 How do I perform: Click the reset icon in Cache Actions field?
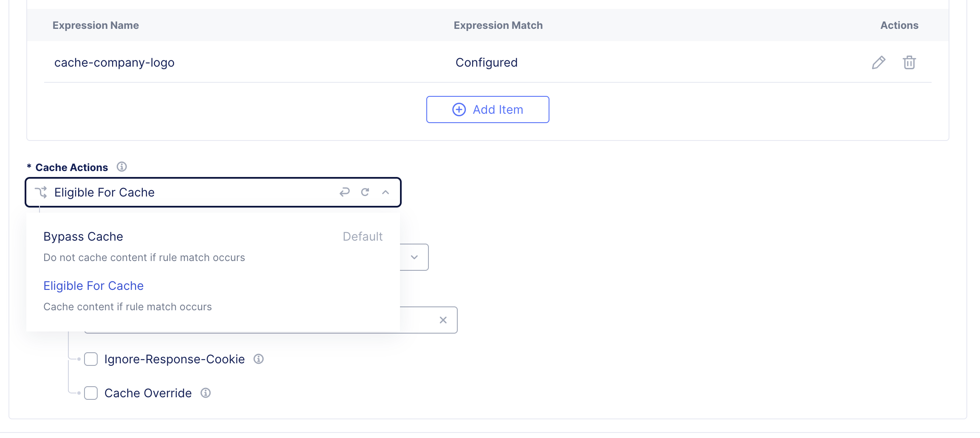tap(365, 192)
